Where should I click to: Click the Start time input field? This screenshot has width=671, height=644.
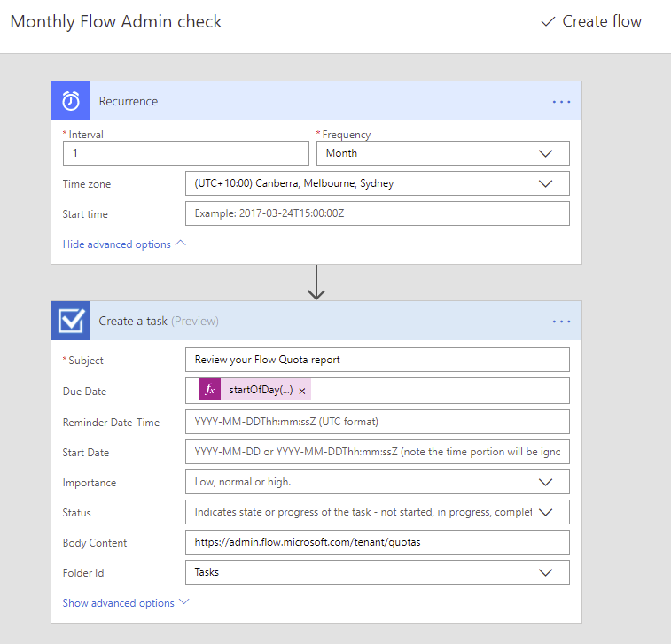377,213
